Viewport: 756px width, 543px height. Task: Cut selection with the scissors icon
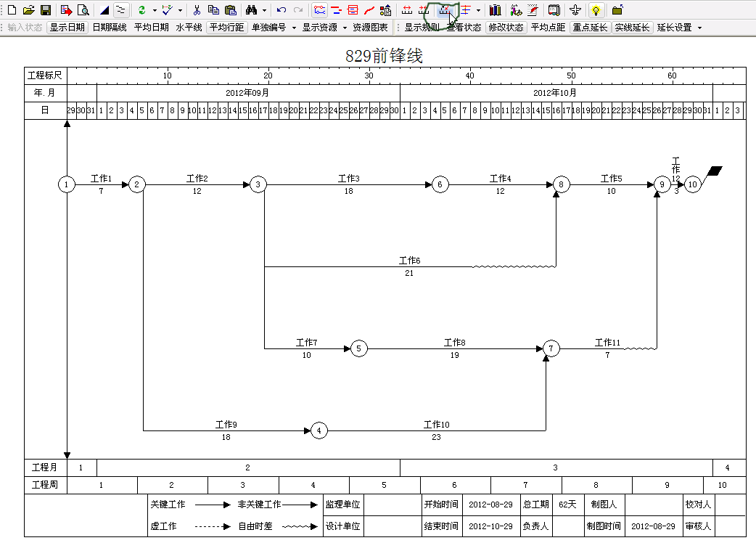pos(197,9)
